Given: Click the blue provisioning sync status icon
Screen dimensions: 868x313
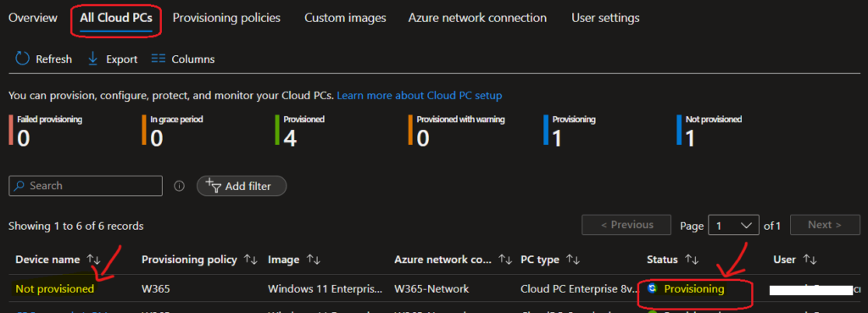Looking at the screenshot, I should [x=652, y=288].
